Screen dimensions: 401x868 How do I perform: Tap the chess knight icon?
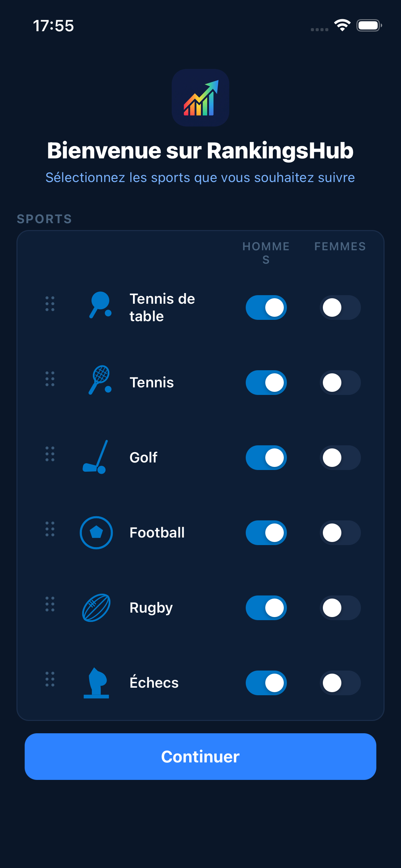[x=96, y=683]
